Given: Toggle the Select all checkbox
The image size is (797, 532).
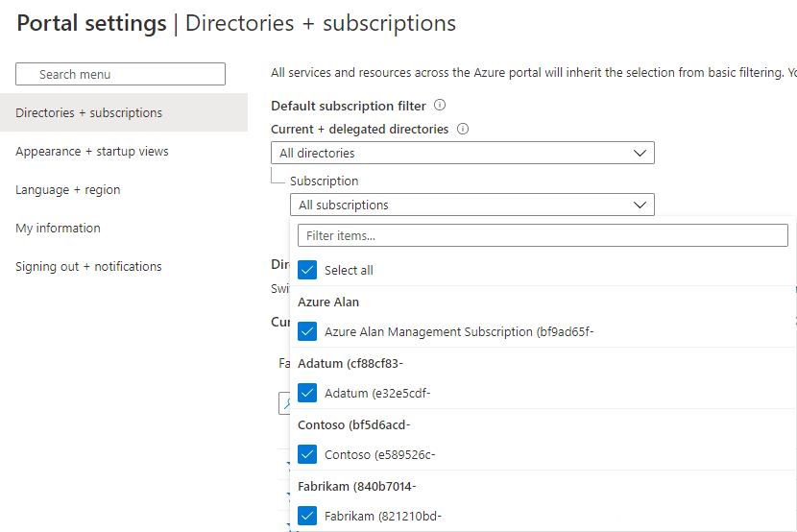Looking at the screenshot, I should (x=307, y=270).
